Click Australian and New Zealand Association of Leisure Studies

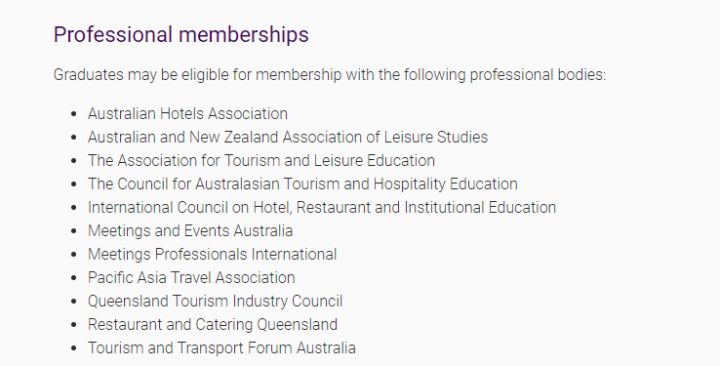coord(287,137)
